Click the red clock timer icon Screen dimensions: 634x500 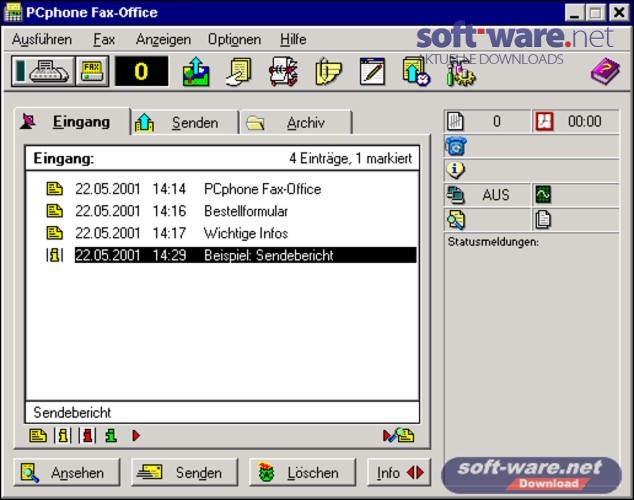(x=544, y=121)
